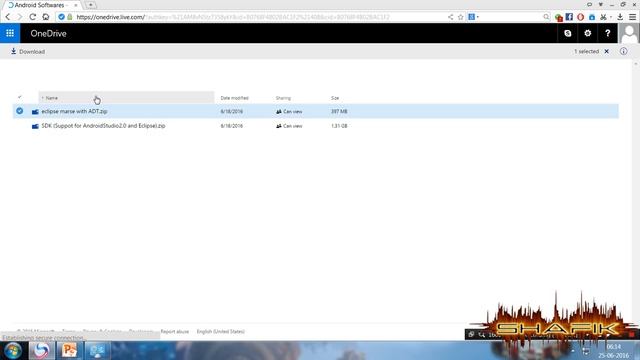Go forward in browser history
This screenshot has width=640, height=360.
(19, 17)
